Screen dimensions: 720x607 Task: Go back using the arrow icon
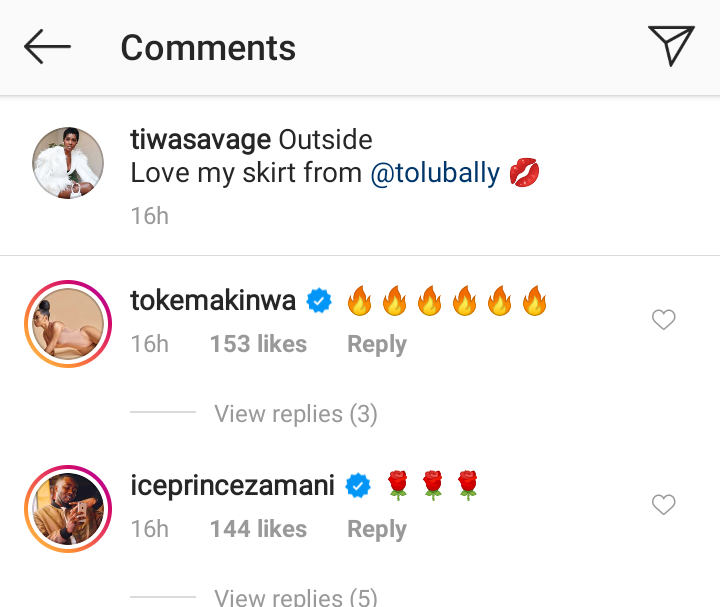[47, 47]
